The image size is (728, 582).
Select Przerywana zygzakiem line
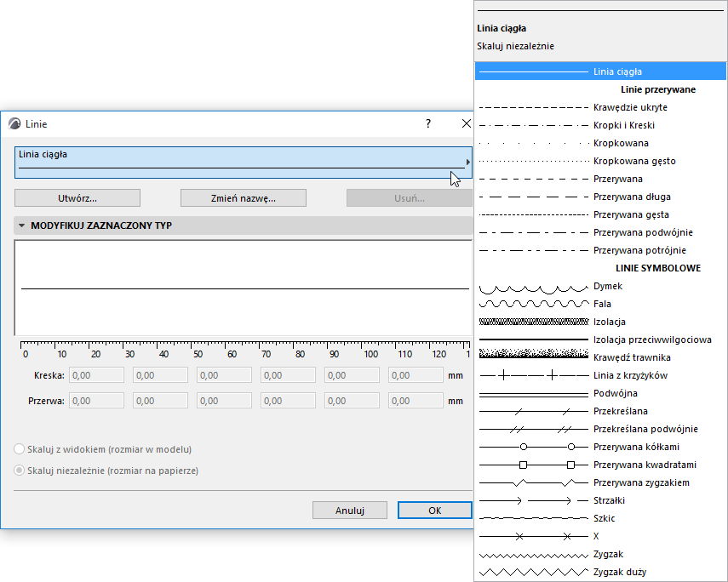click(x=600, y=482)
